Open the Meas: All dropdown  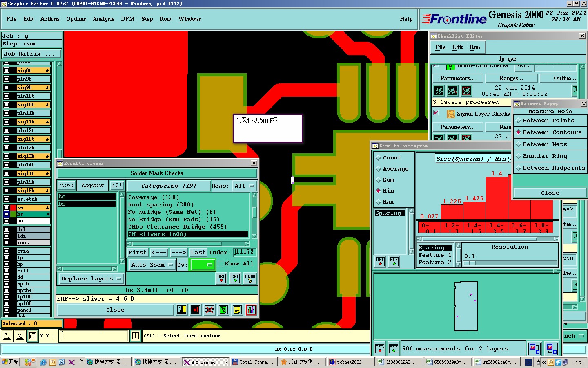pos(245,186)
